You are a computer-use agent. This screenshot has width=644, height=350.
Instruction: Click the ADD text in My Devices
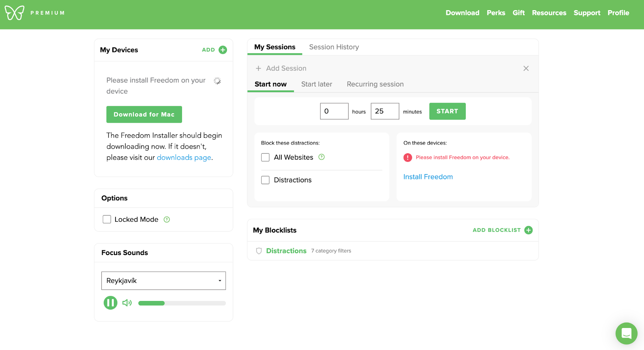pyautogui.click(x=208, y=50)
